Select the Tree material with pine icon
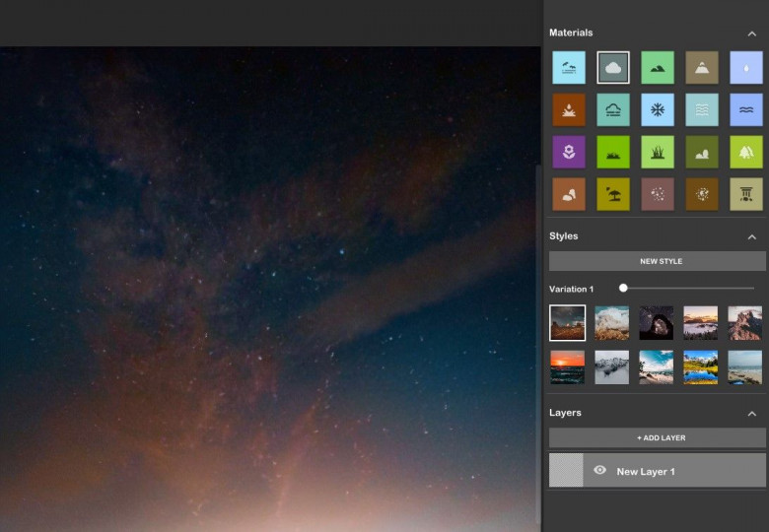The image size is (769, 532). tap(745, 152)
